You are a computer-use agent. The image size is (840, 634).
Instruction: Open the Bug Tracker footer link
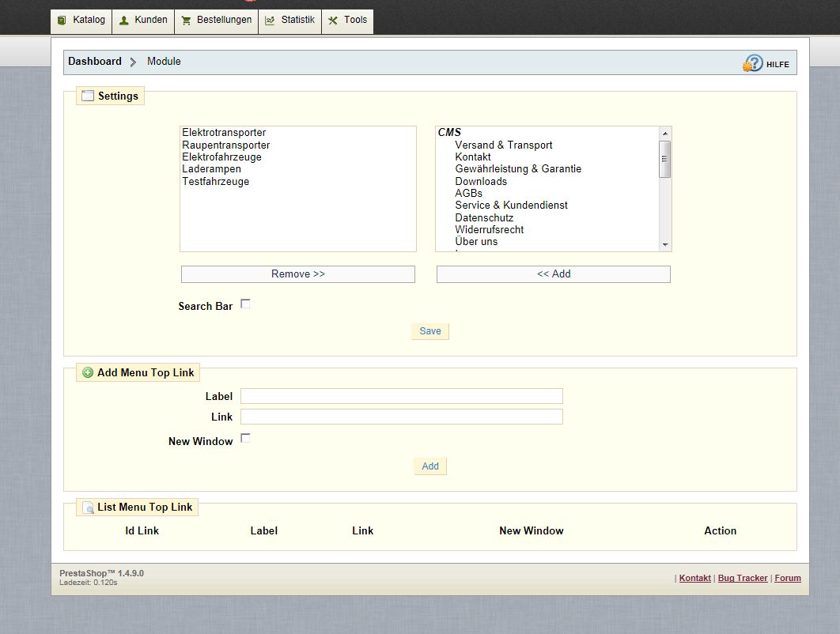pyautogui.click(x=743, y=578)
